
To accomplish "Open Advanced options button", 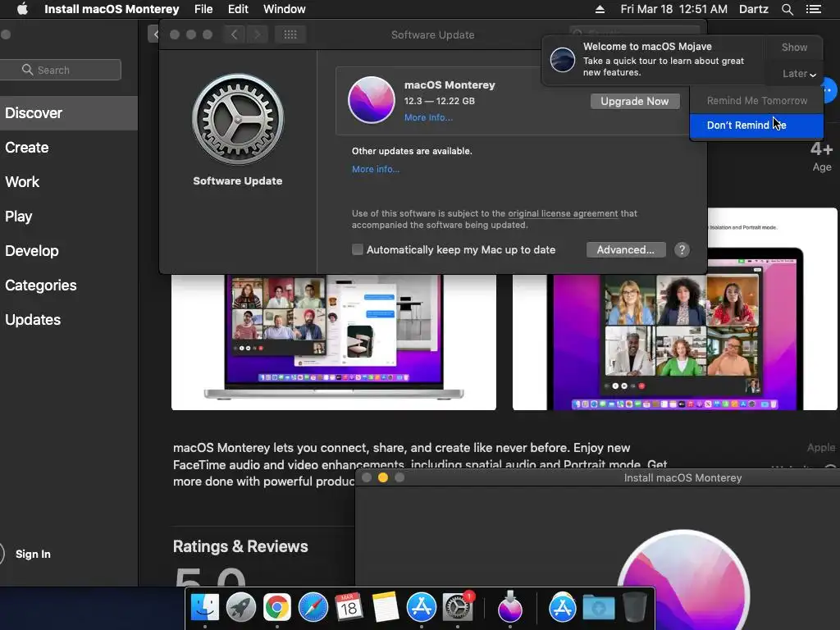I will (626, 249).
